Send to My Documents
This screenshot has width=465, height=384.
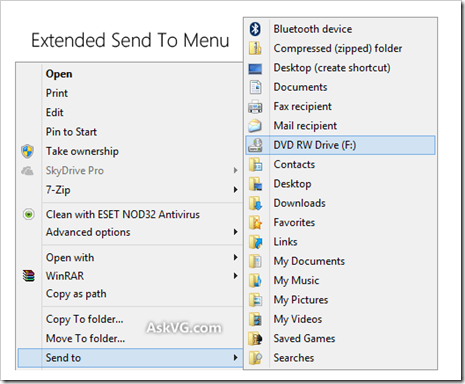tap(309, 261)
